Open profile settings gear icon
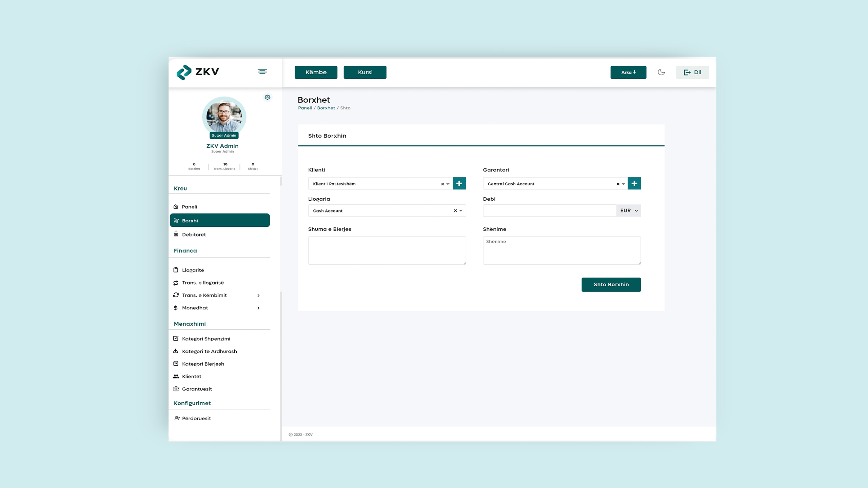The width and height of the screenshot is (868, 488). click(x=268, y=98)
